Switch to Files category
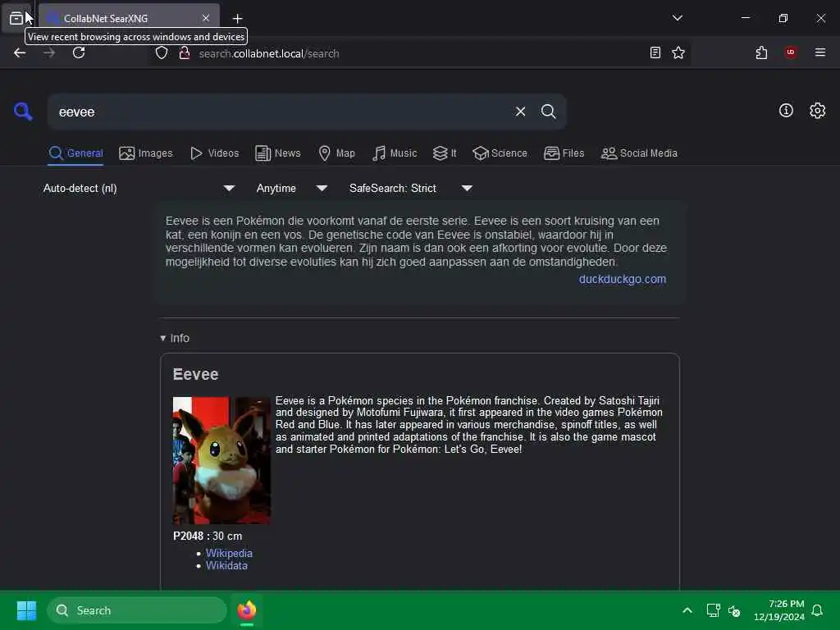 pyautogui.click(x=564, y=153)
